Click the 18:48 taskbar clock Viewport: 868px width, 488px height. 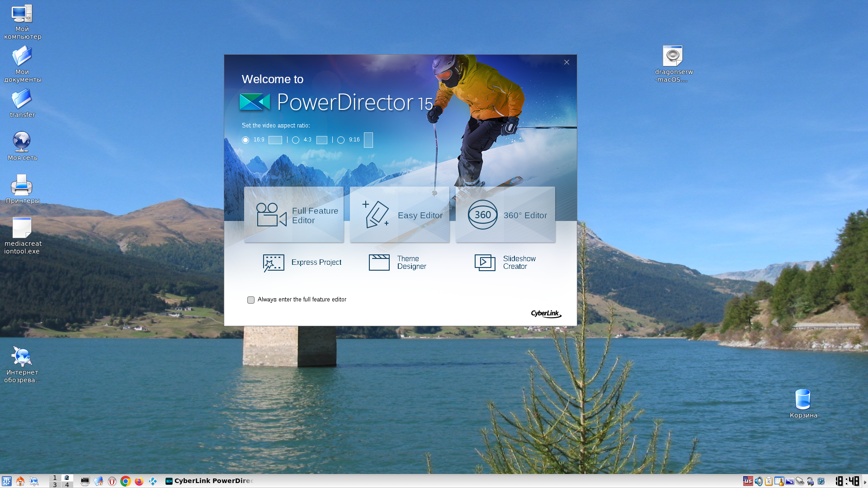click(x=847, y=481)
